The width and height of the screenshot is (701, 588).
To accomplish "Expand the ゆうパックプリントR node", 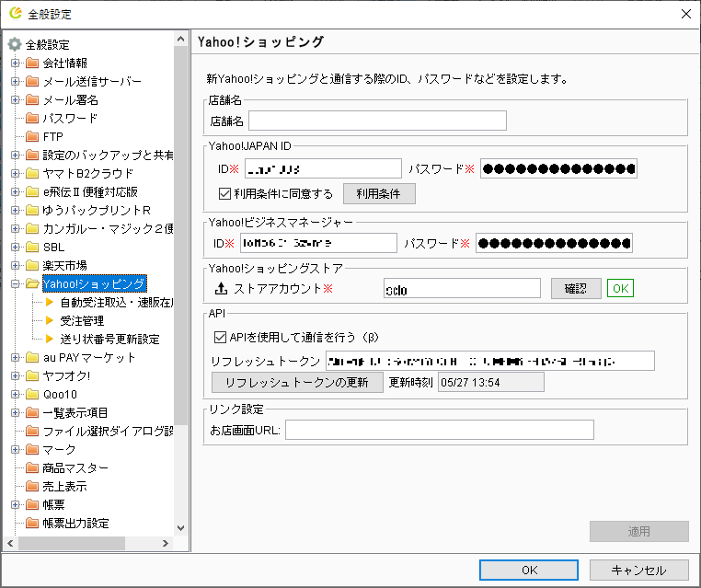I will [15, 210].
